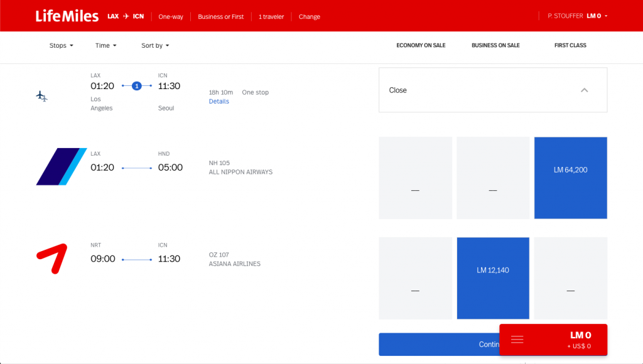The width and height of the screenshot is (643, 364).
Task: Click the unavailable Economy cell for OZ 107
Action: pyautogui.click(x=416, y=278)
